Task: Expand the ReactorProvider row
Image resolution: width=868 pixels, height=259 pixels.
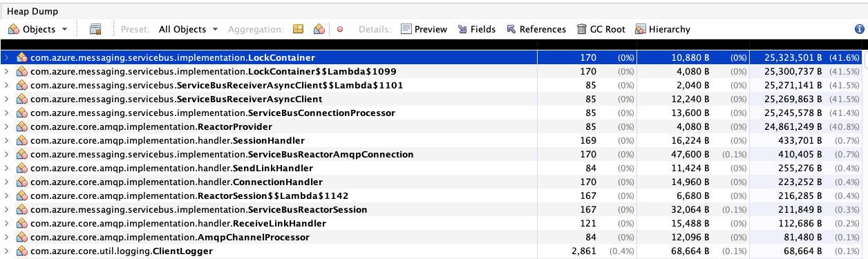Action: [x=7, y=127]
